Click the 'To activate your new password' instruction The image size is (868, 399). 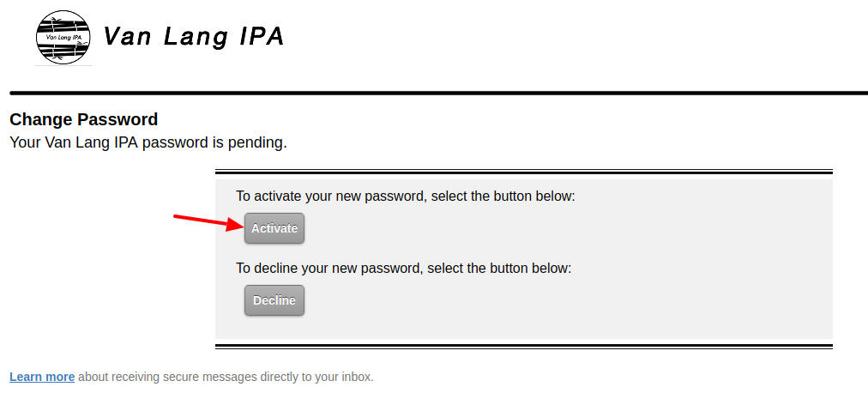[x=406, y=196]
